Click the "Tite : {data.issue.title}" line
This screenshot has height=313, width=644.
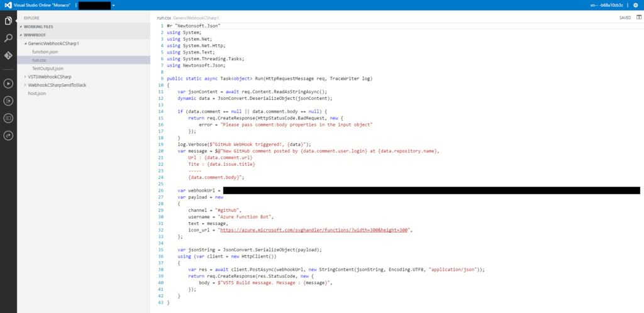point(222,164)
